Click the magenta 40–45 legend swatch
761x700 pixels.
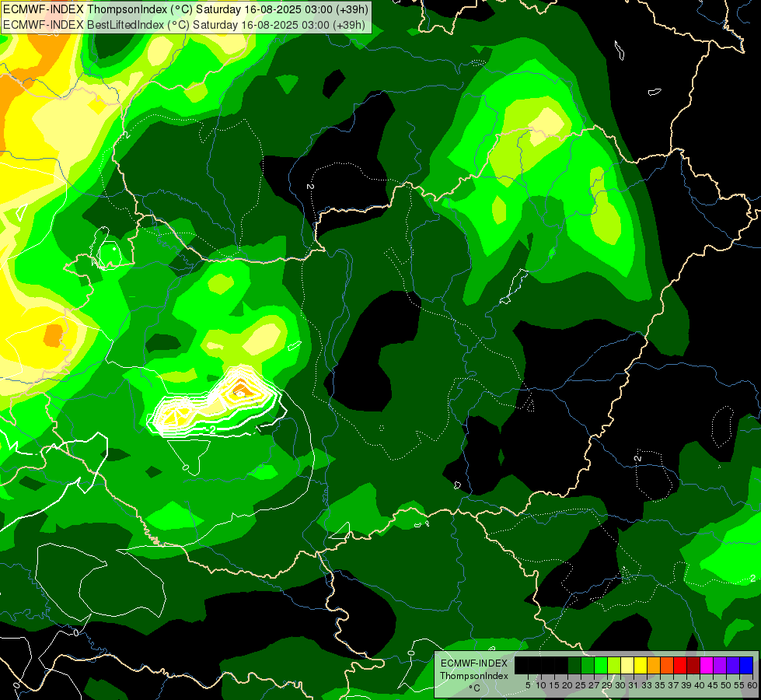(707, 665)
